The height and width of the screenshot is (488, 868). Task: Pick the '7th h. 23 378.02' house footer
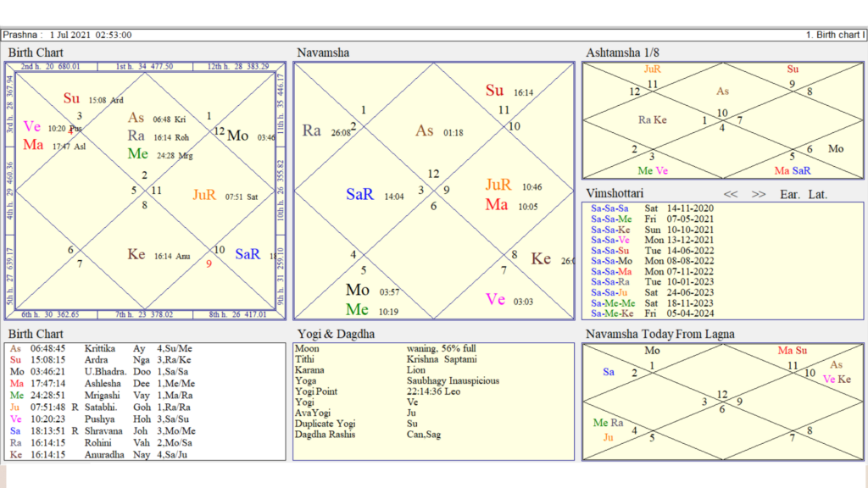point(144,315)
